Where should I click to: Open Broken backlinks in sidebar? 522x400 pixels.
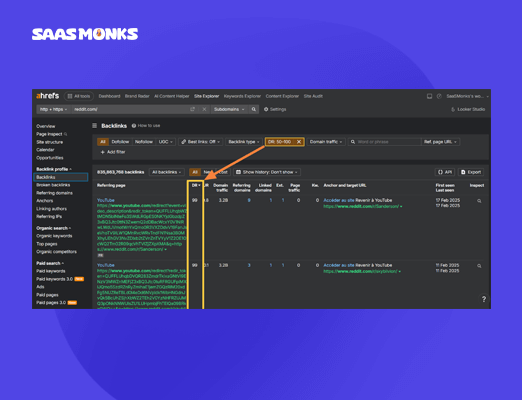53,185
